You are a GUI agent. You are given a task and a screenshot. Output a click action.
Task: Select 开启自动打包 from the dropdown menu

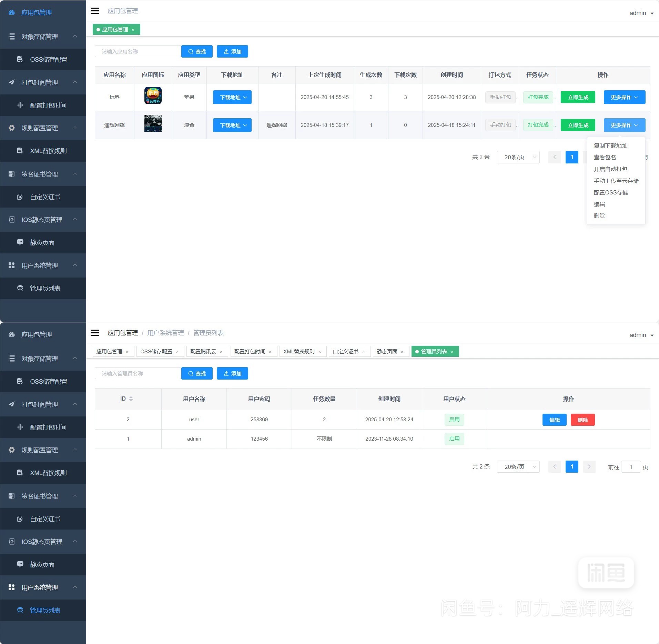(x=610, y=169)
